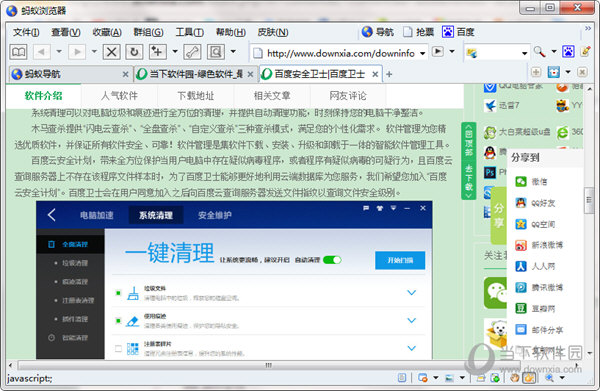600x391 pixels.
Task: Open the 收藏(A) menu
Action: (107, 32)
